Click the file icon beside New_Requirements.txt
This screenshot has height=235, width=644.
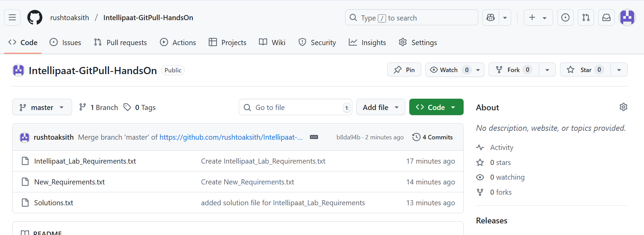(25, 182)
